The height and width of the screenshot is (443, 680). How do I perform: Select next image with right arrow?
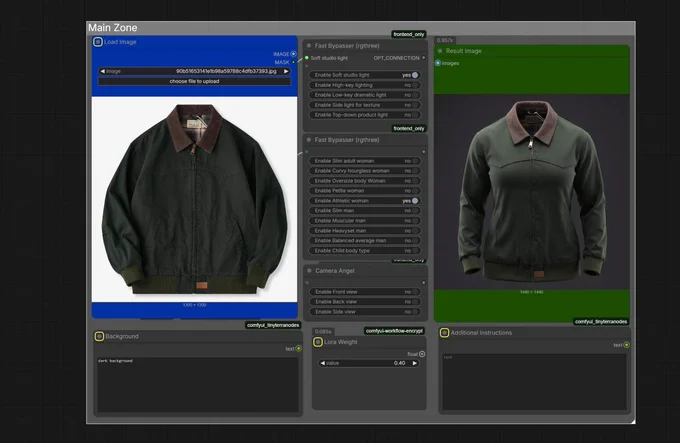pos(286,71)
